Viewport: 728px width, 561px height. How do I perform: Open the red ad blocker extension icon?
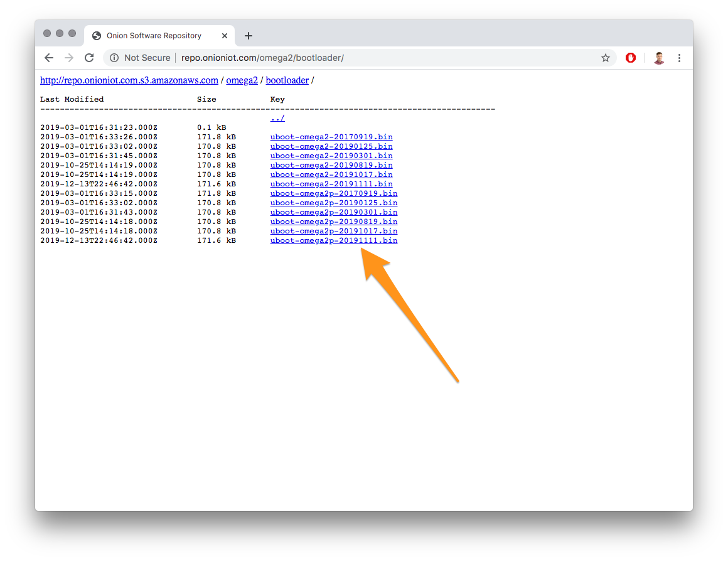631,58
